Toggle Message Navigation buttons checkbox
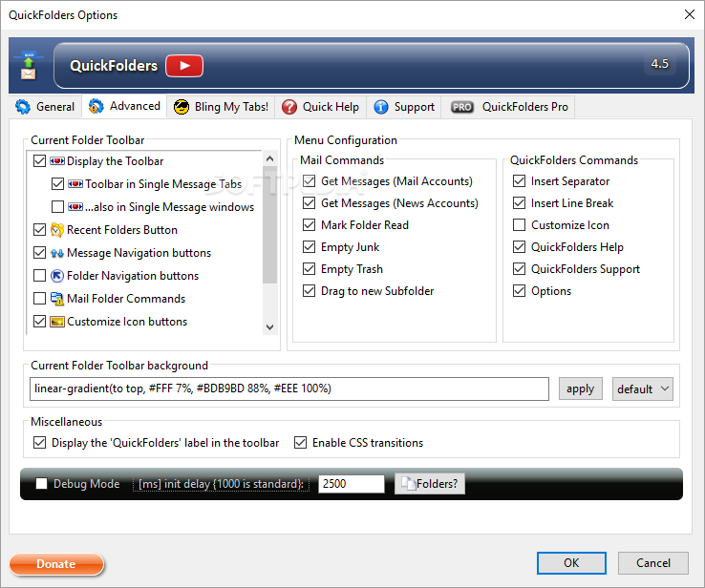This screenshot has height=588, width=705. 39,252
